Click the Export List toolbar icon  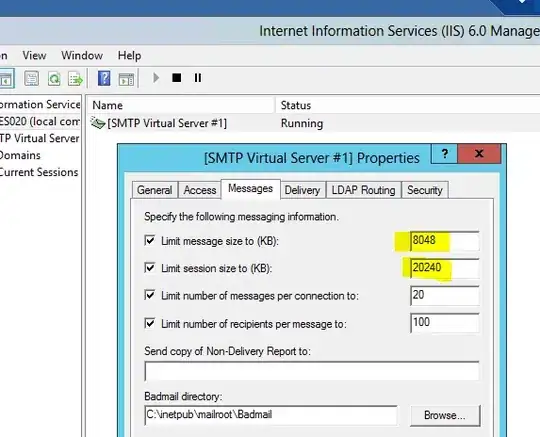[75, 79]
